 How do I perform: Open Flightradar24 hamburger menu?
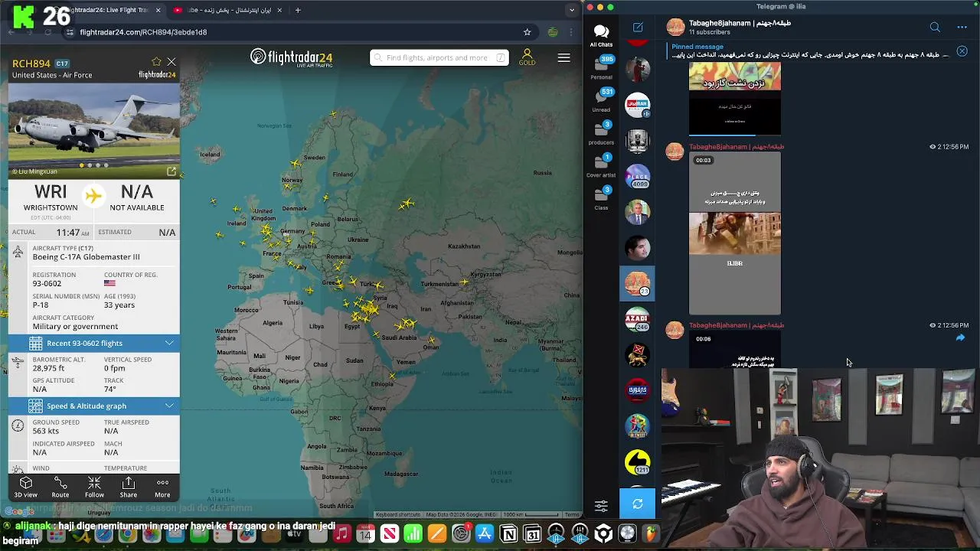[x=563, y=57]
